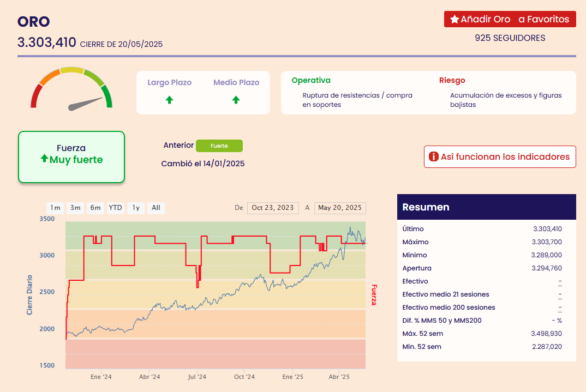Click the green arrow beside Muy fuerte
Image resolution: width=586 pixels, height=392 pixels.
(x=44, y=159)
